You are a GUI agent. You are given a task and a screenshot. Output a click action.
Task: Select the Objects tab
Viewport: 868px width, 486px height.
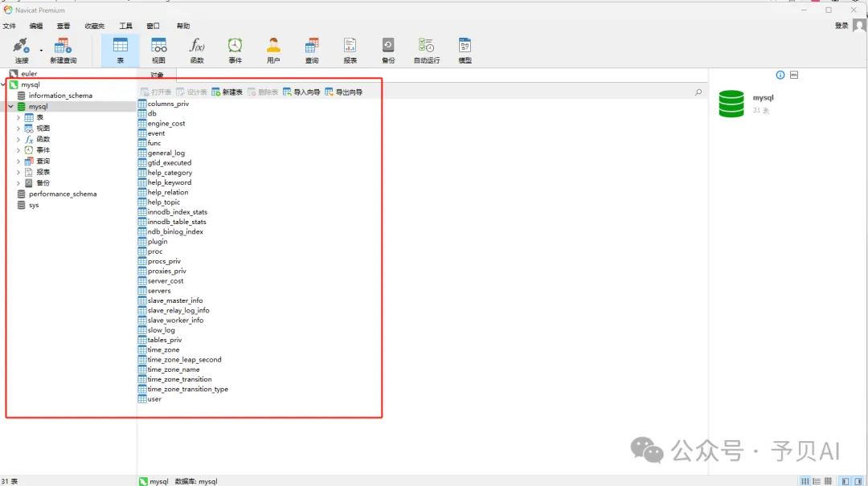[x=158, y=75]
